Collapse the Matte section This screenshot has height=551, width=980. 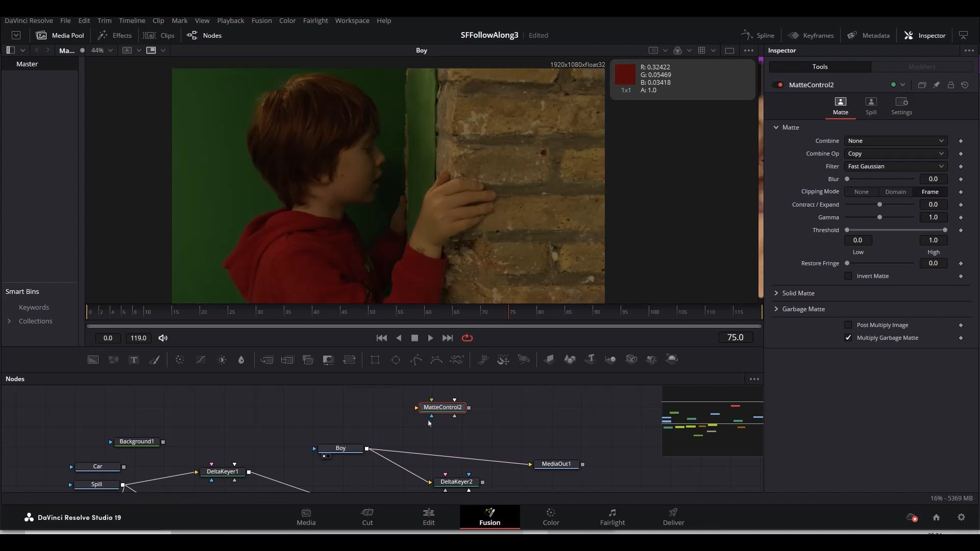(x=776, y=128)
